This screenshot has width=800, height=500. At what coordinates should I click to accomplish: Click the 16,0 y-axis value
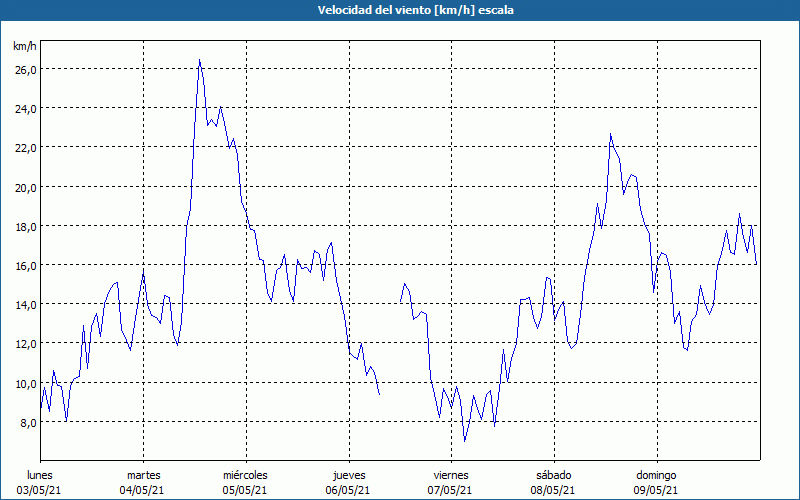coord(26,266)
